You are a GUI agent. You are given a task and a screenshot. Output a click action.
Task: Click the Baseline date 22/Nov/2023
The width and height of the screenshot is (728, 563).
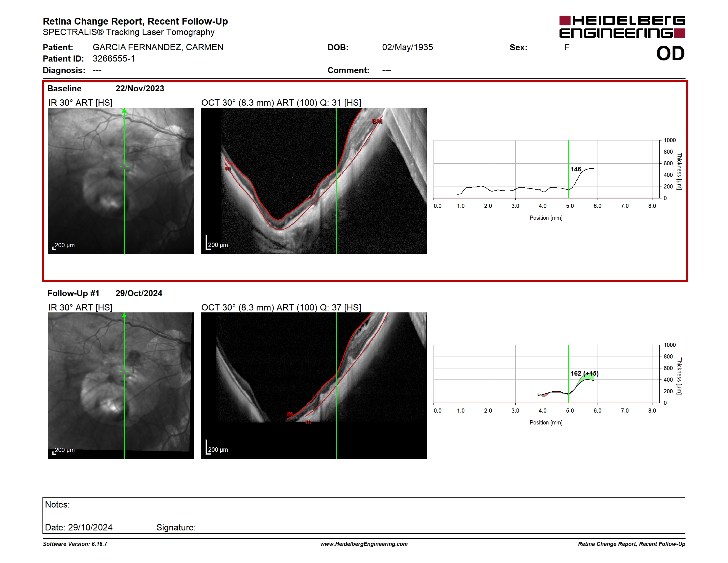[140, 88]
